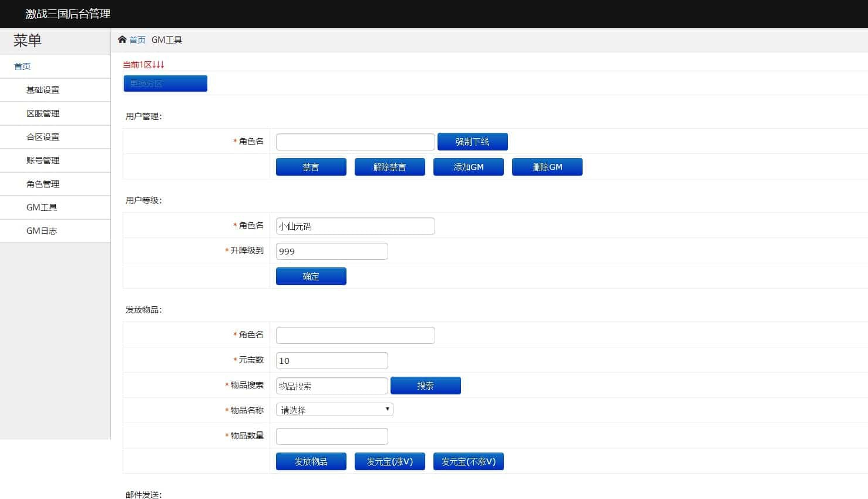Confirm level change with 确定 button

pyautogui.click(x=311, y=276)
